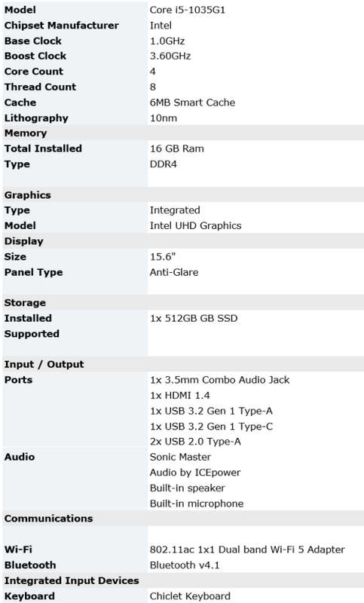
Task: Select the Boost Clock 3.60GHz value
Action: click(x=170, y=56)
